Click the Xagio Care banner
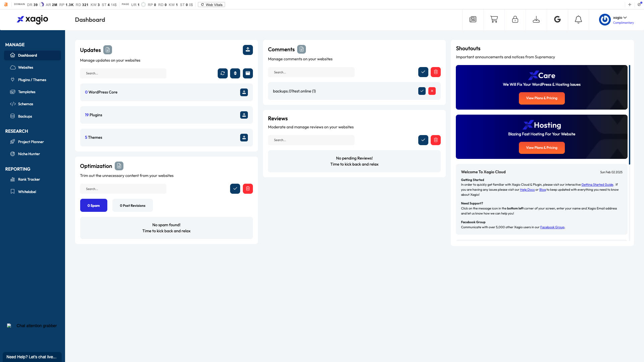Viewport: 644px width, 362px height. click(x=541, y=87)
